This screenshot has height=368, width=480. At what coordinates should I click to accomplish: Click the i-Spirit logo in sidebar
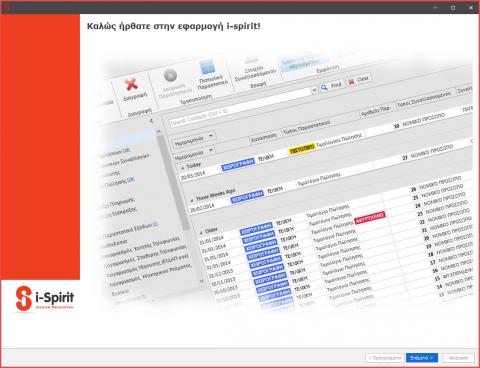click(44, 298)
